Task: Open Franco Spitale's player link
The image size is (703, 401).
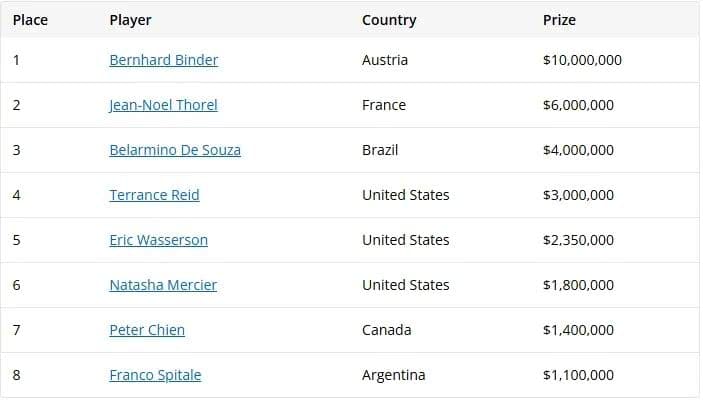Action: 155,375
